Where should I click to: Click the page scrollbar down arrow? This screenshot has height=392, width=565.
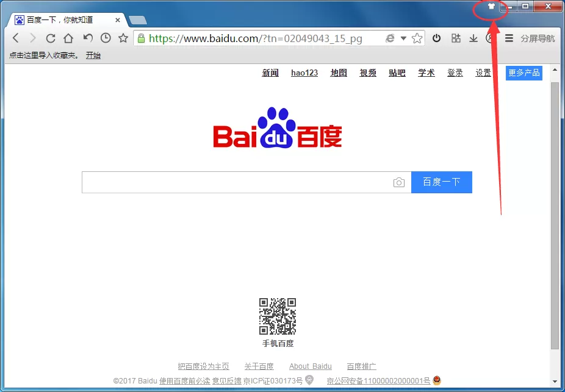tap(555, 382)
